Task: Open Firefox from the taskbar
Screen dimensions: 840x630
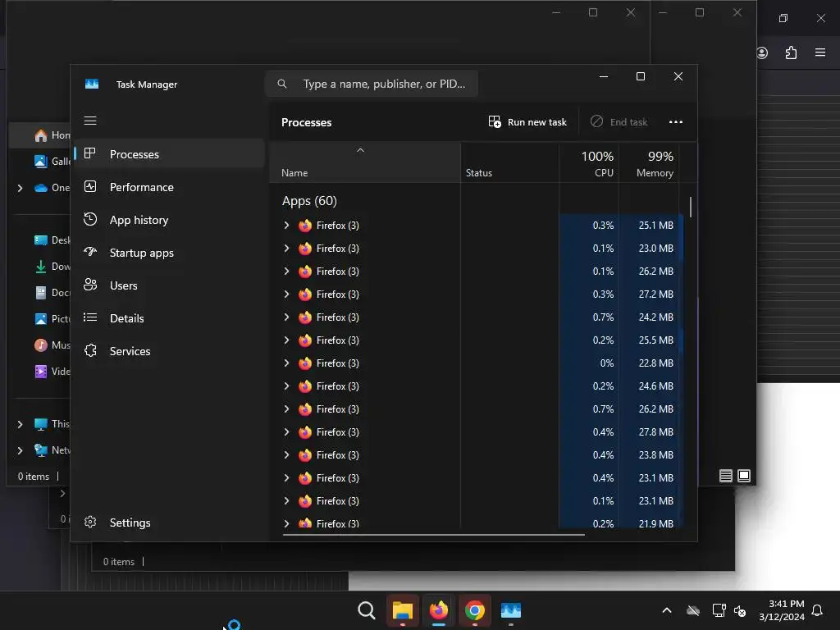Action: pos(439,610)
